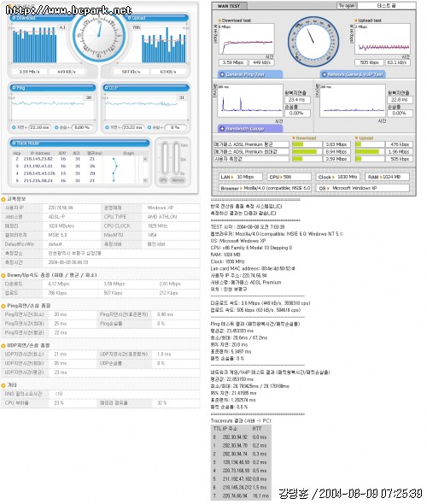Click the 3.59 Mb/s download value box
The width and height of the screenshot is (427, 504).
pos(29,72)
